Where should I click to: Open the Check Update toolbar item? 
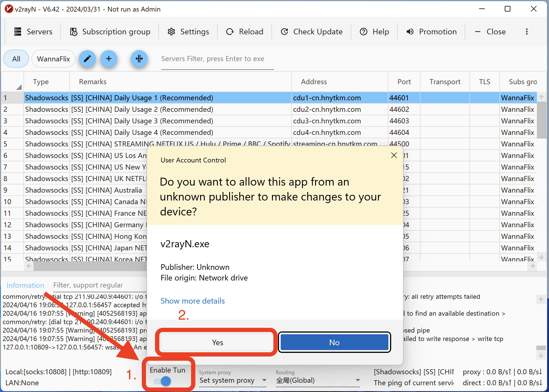click(312, 32)
